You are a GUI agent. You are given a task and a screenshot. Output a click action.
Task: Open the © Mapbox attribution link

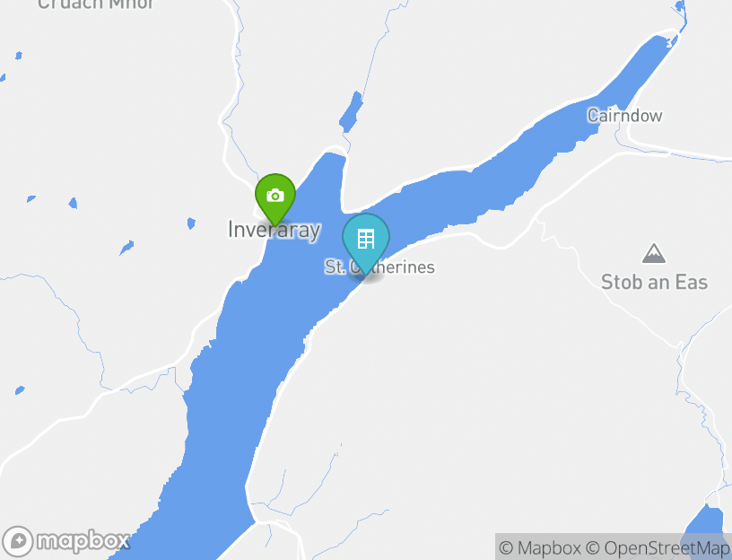[540, 547]
